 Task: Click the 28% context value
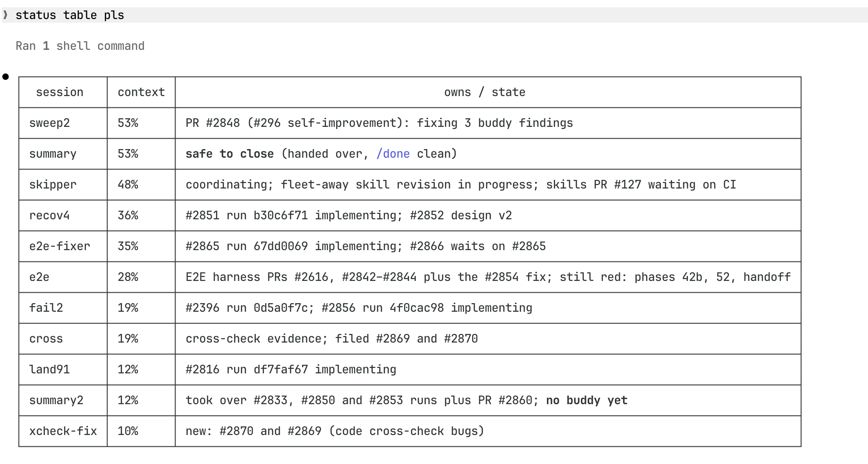[128, 277]
